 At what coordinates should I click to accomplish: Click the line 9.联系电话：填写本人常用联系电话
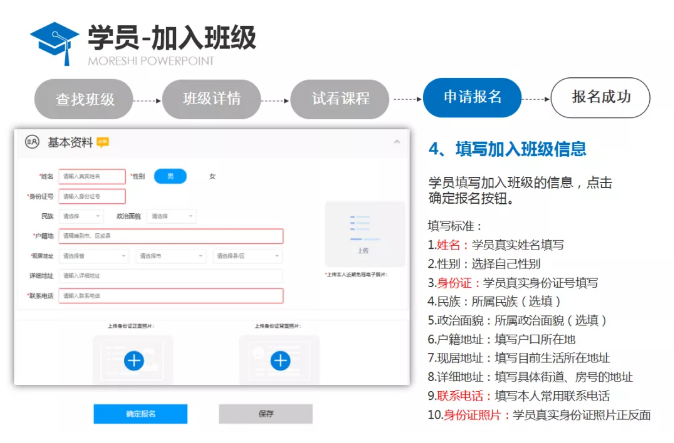(519, 396)
